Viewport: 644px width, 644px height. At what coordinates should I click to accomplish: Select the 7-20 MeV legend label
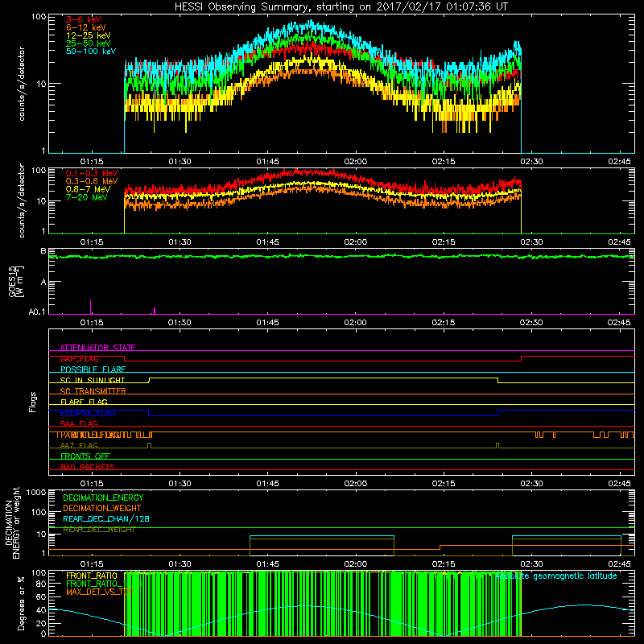click(87, 197)
